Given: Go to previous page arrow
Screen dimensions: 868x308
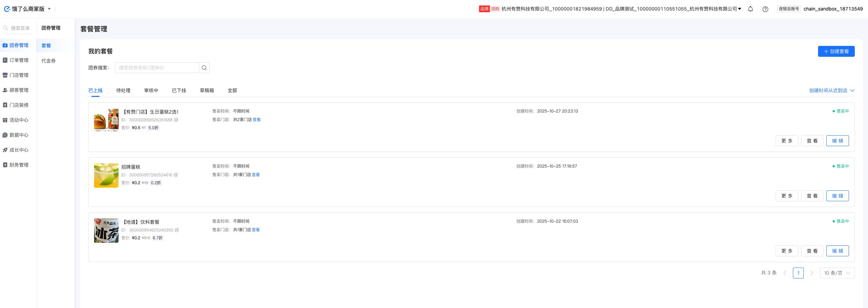Looking at the screenshot, I should pos(785,273).
